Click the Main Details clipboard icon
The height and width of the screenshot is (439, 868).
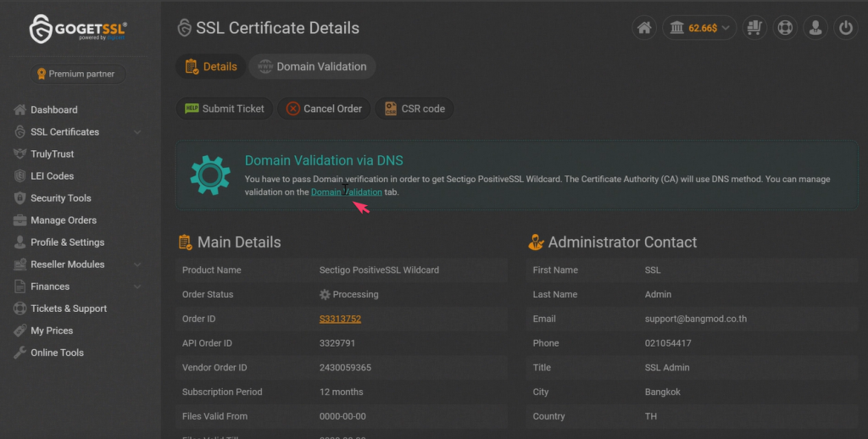click(185, 242)
